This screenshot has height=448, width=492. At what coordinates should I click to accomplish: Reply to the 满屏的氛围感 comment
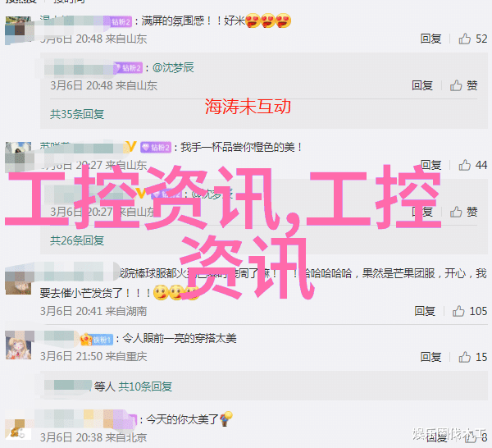[x=430, y=39]
